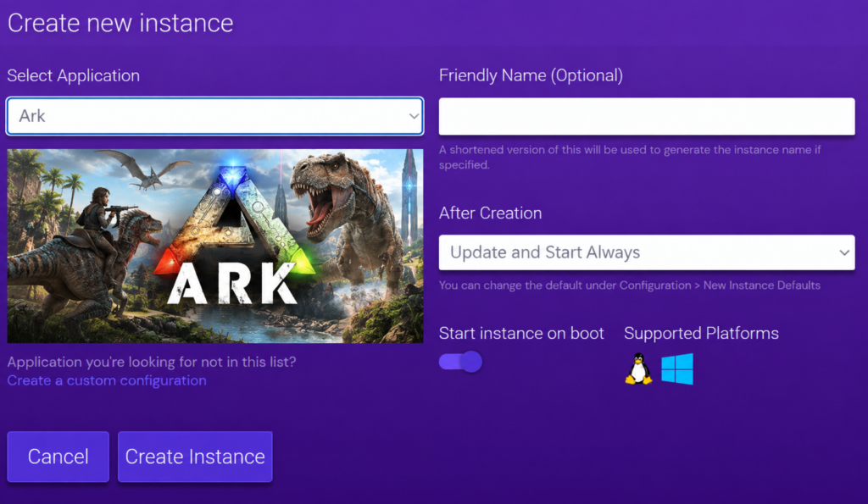
Task: Open the Create a custom configuration link
Action: pyautogui.click(x=107, y=380)
